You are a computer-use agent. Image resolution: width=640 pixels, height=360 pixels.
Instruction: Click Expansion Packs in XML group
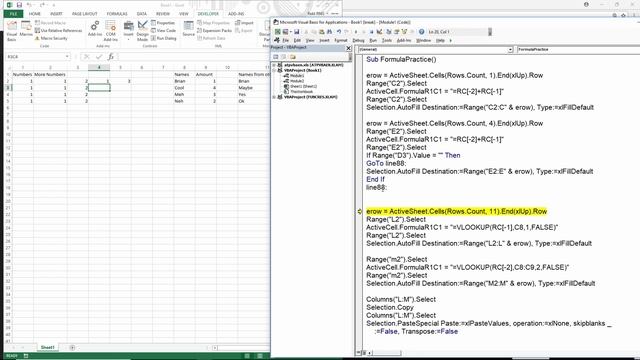[215, 31]
